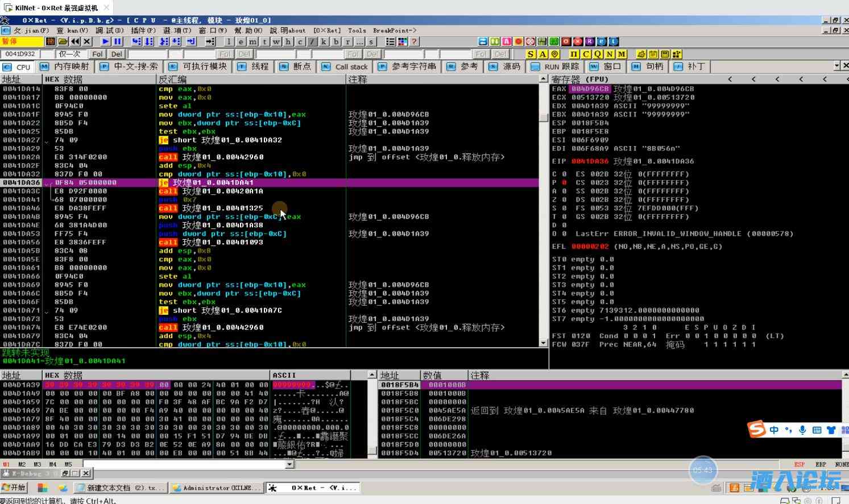The image size is (849, 504).
Task: Click the 寄存器 (FPU) register header
Action: coord(580,79)
